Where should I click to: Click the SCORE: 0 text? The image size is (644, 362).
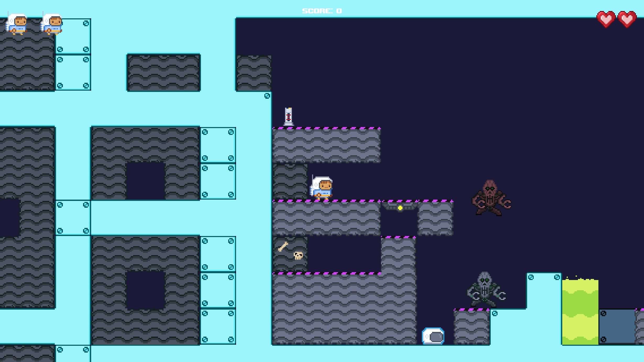click(x=322, y=11)
